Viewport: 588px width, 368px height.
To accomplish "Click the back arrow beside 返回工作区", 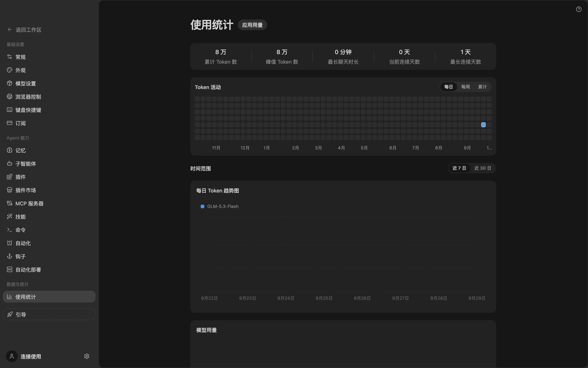I will [x=10, y=30].
